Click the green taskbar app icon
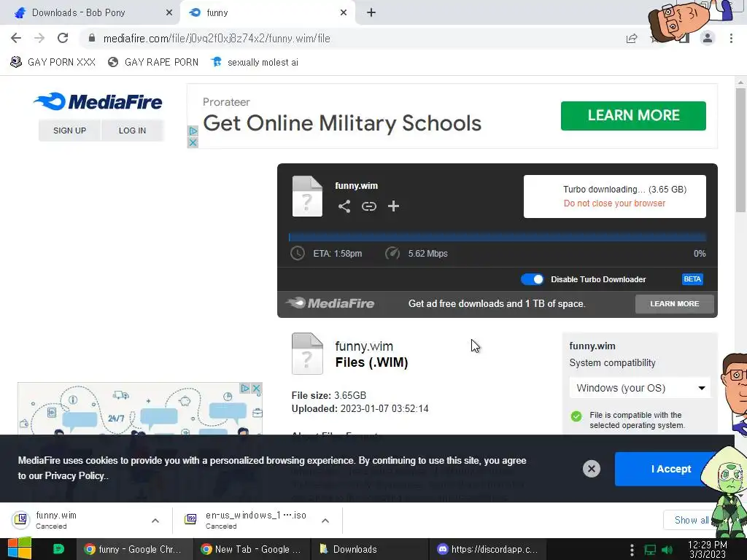 58,548
